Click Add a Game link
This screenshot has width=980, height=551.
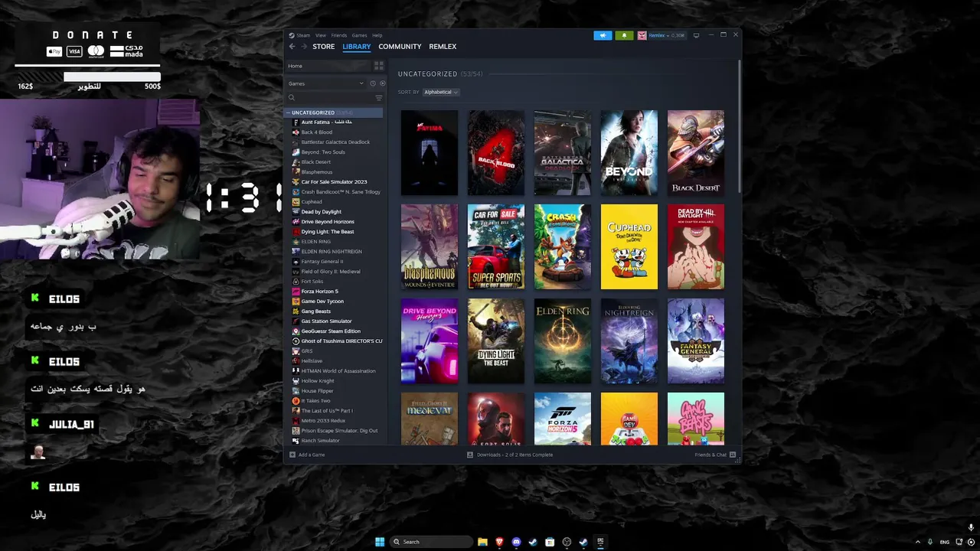click(x=312, y=455)
